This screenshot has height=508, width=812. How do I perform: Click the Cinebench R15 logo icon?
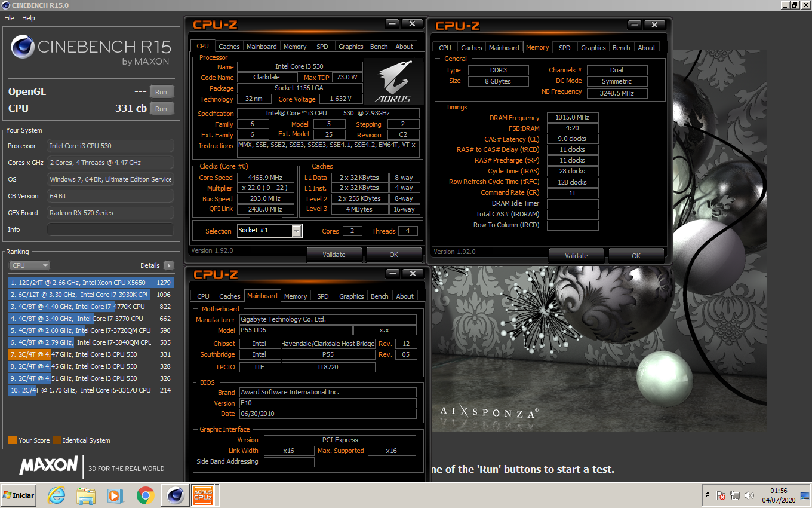(x=23, y=47)
